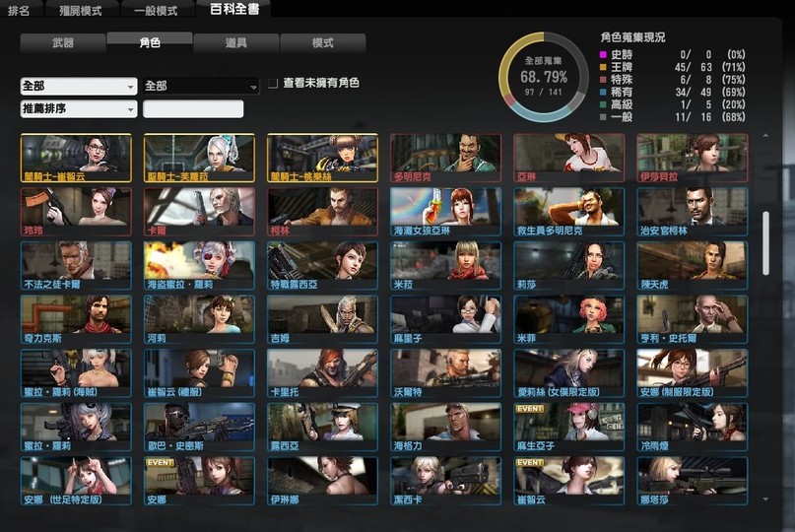Pick the 米菈 character card
Screen dimensions: 795x532
pyautogui.click(x=445, y=265)
